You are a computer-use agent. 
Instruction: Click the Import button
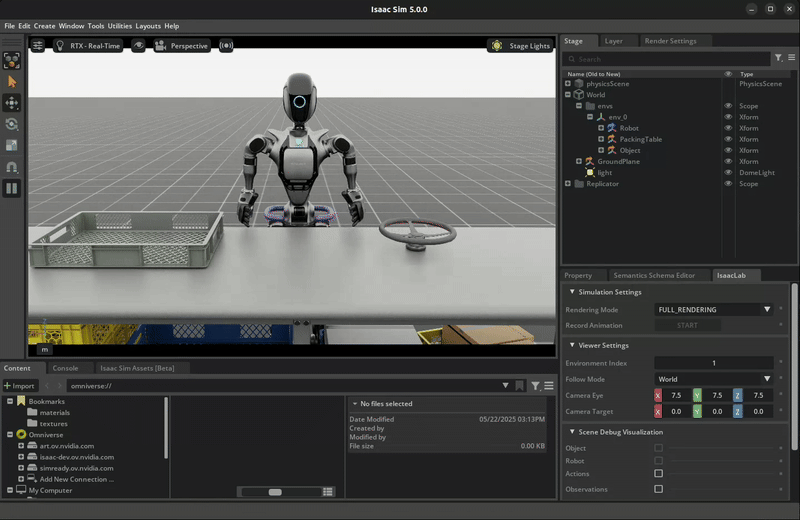tap(20, 386)
